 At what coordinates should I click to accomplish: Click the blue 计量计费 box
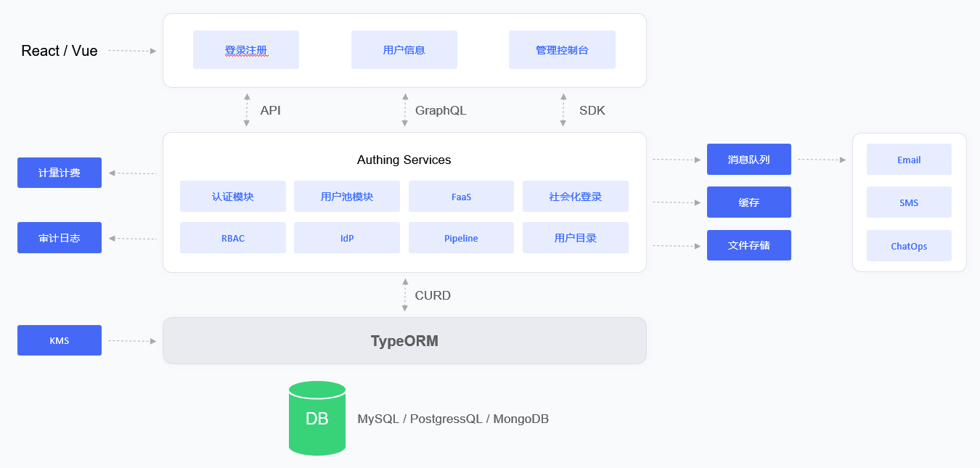click(60, 173)
